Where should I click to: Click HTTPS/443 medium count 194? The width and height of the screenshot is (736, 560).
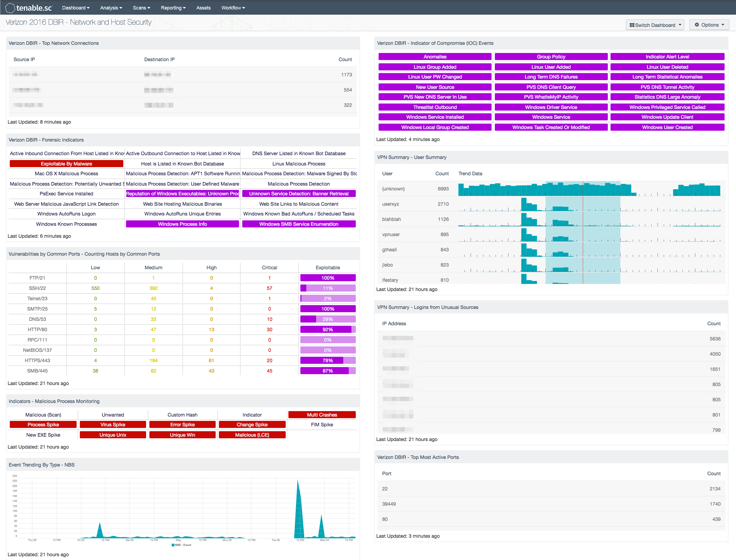coord(153,360)
